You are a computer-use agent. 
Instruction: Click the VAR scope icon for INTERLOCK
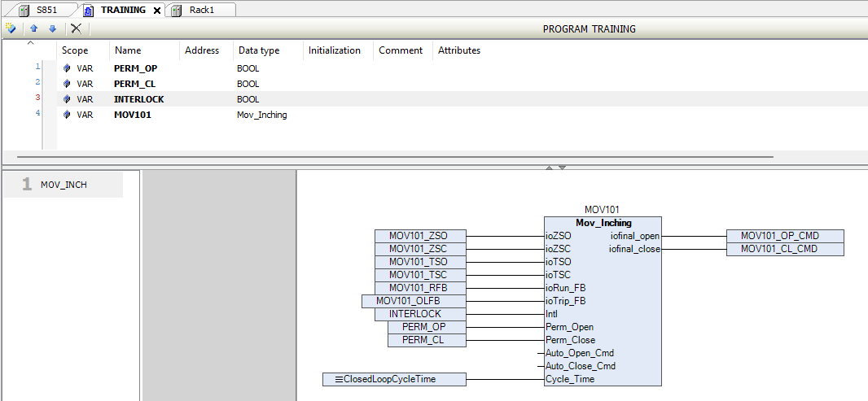click(67, 99)
